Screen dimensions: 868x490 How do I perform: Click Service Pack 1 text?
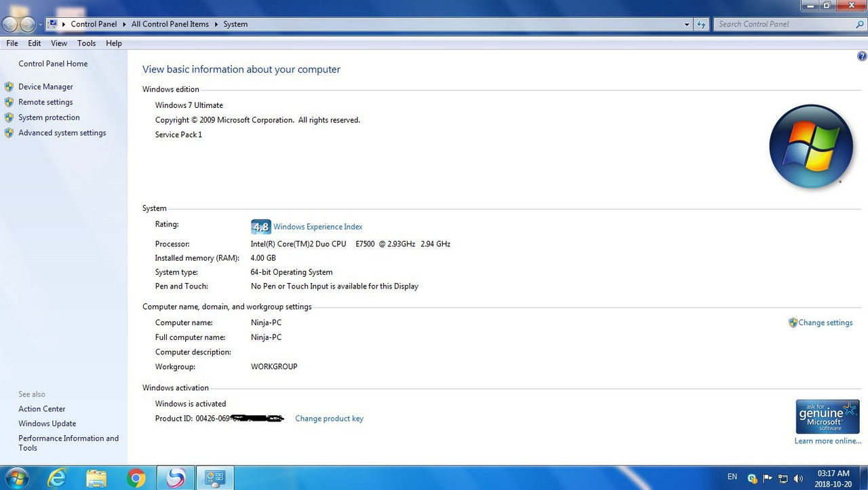click(178, 134)
